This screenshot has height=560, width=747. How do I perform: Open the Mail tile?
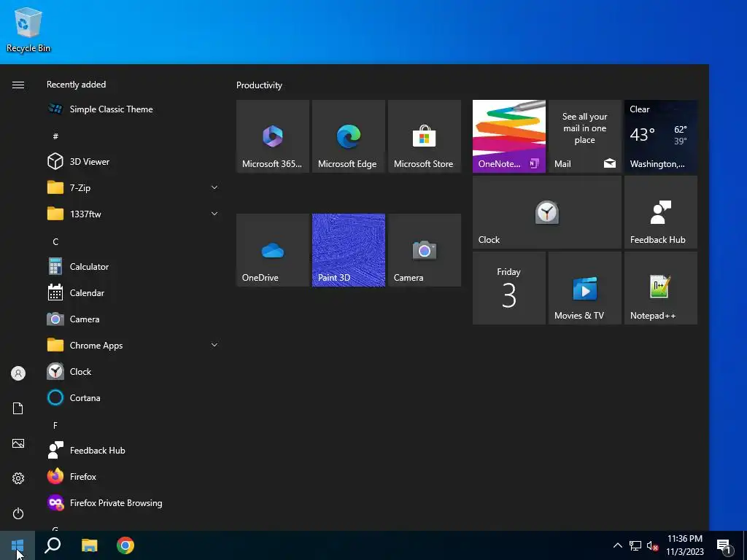click(x=584, y=136)
